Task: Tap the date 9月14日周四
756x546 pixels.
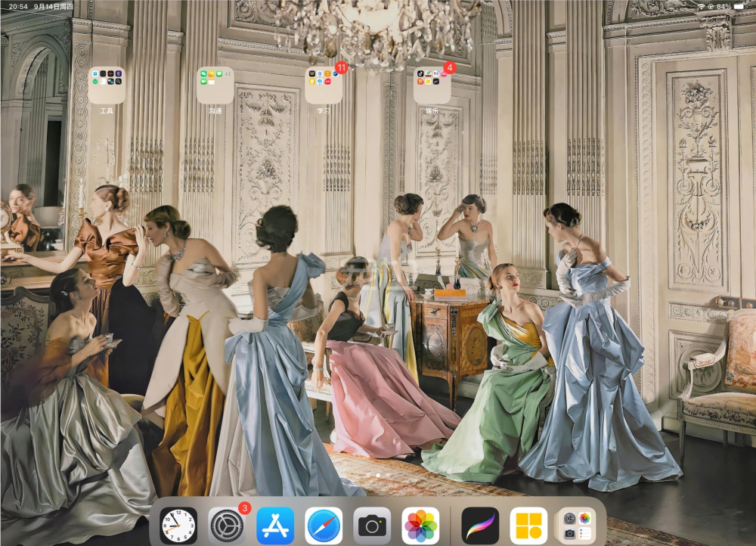Action: tap(54, 6)
